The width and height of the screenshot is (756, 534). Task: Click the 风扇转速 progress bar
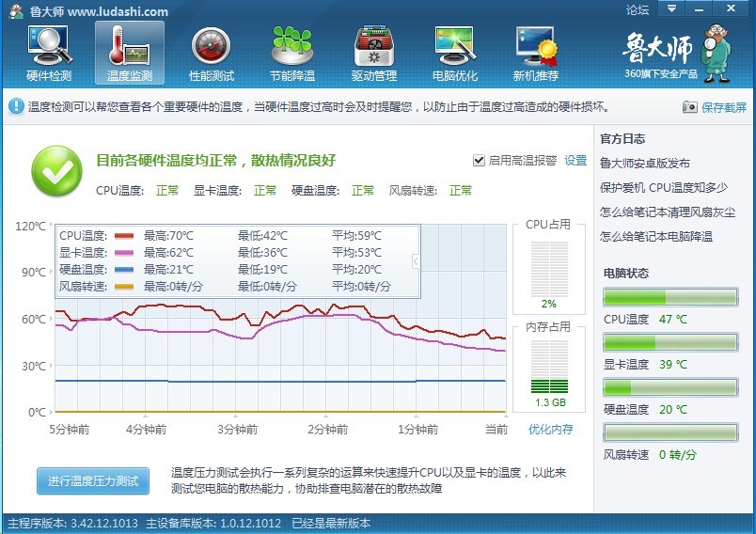click(x=670, y=432)
